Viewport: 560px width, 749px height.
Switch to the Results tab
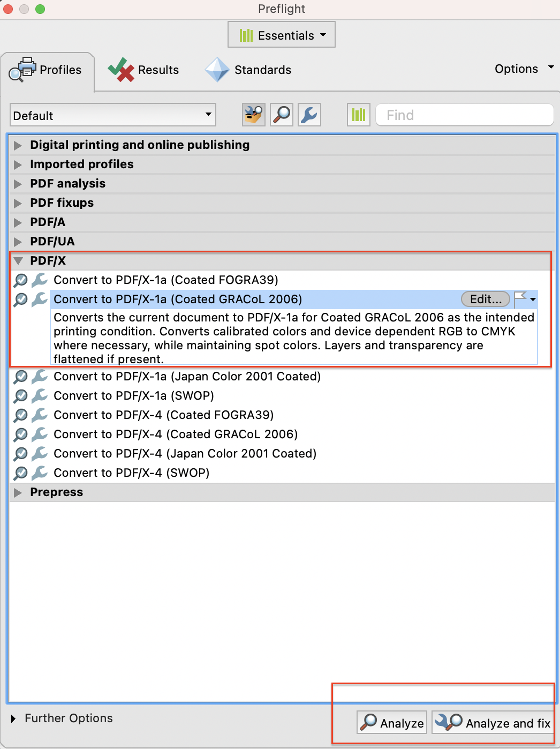(143, 70)
